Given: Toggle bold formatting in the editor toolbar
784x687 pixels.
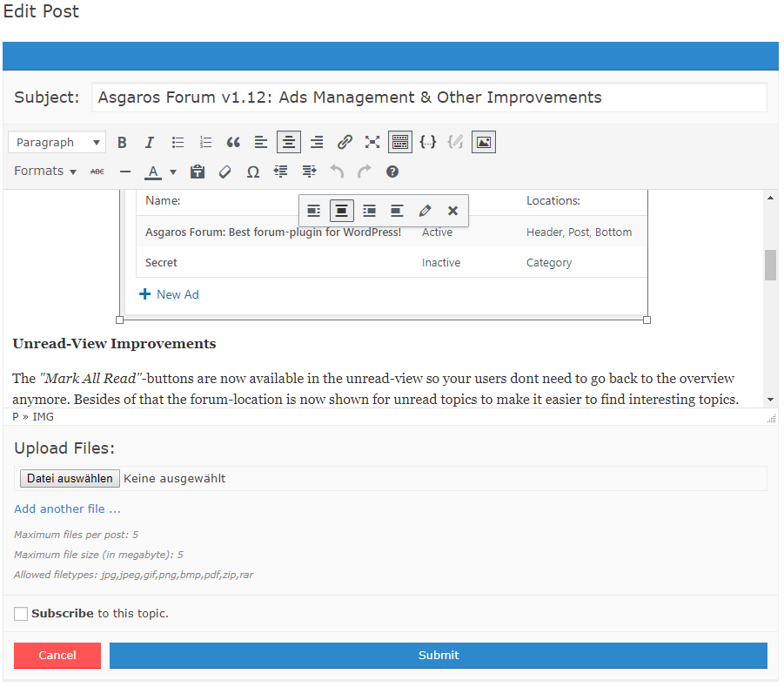Looking at the screenshot, I should point(122,142).
